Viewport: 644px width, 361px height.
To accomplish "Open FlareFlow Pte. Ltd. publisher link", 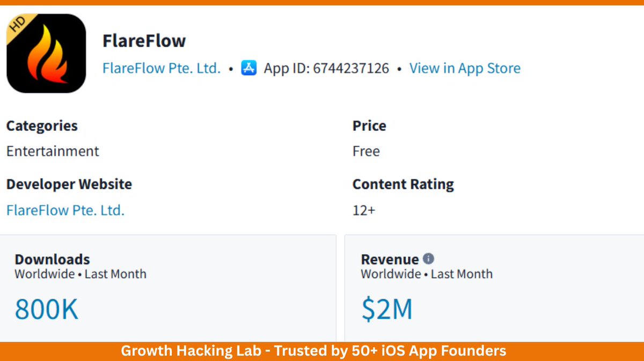I will pos(162,69).
